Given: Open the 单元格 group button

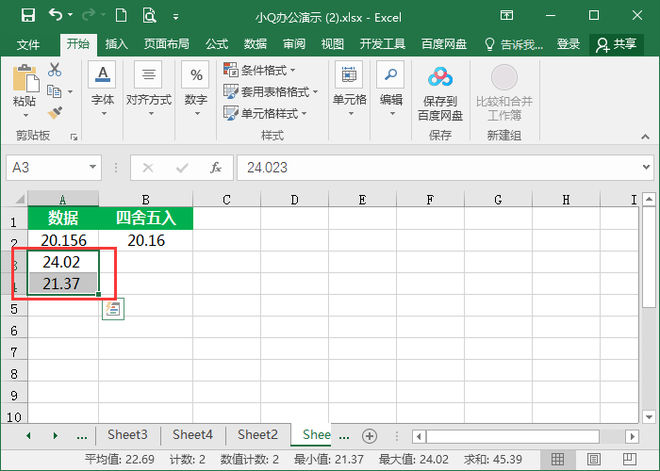Looking at the screenshot, I should [349, 89].
